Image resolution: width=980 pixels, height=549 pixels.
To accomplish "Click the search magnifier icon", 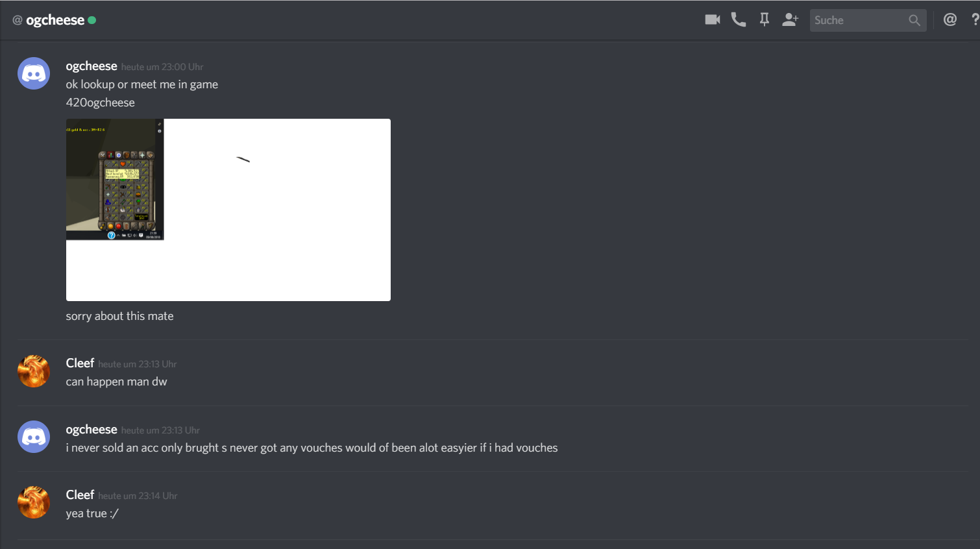I will click(914, 20).
